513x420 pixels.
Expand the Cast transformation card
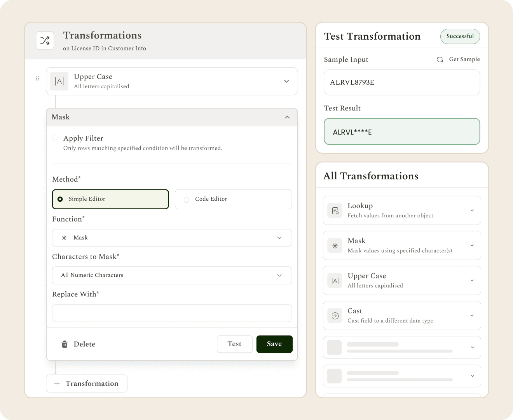tap(472, 315)
